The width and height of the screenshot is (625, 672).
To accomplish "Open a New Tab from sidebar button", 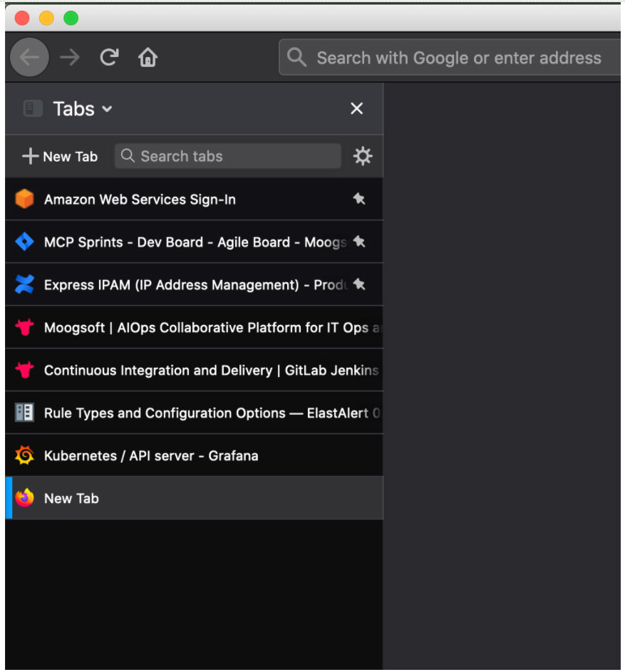I will [x=60, y=157].
